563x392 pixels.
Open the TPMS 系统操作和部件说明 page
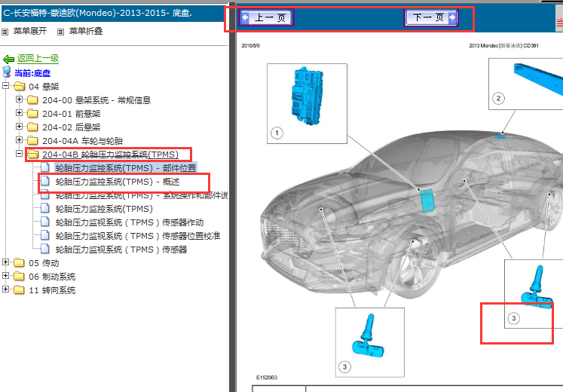(x=142, y=196)
